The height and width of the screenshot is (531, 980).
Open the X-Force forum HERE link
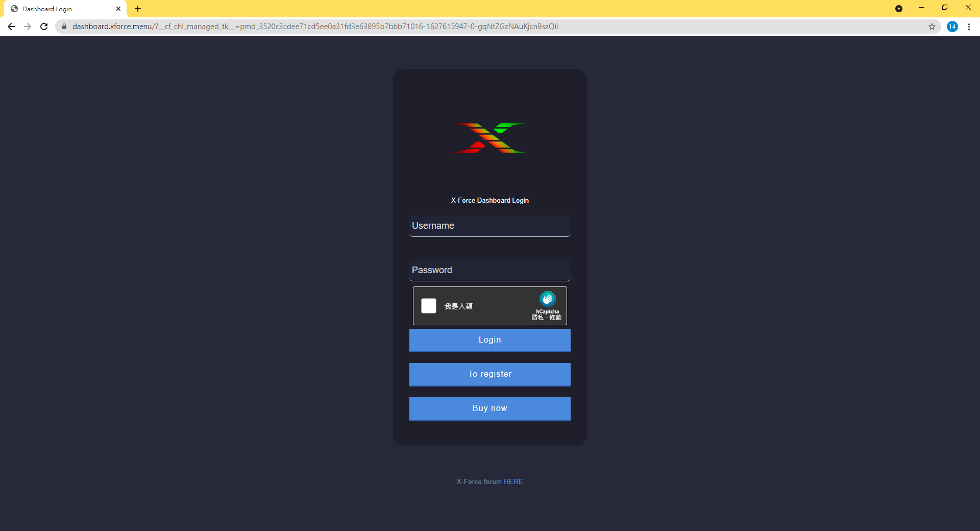click(x=513, y=481)
